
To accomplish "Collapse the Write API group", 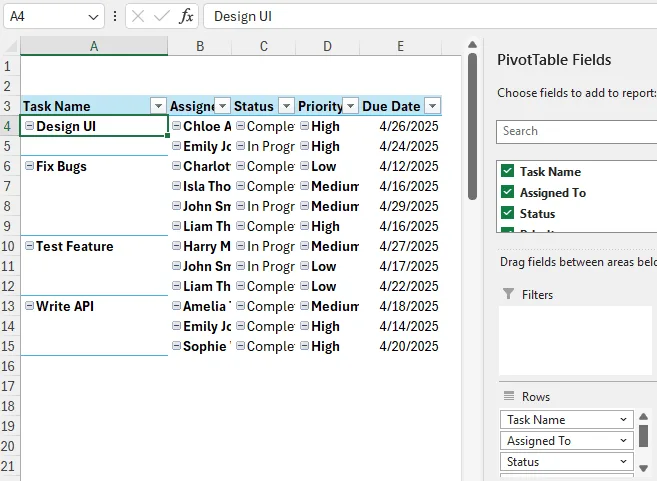I will click(29, 306).
